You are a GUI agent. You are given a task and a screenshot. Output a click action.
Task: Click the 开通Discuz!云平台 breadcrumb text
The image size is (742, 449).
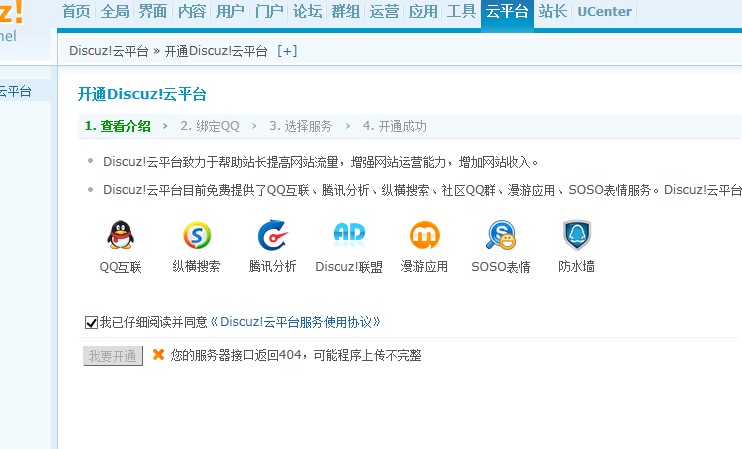[216, 51]
